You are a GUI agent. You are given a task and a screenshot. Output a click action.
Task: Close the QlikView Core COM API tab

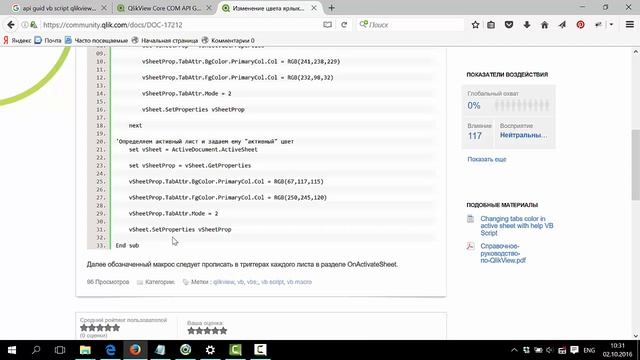pyautogui.click(x=209, y=8)
